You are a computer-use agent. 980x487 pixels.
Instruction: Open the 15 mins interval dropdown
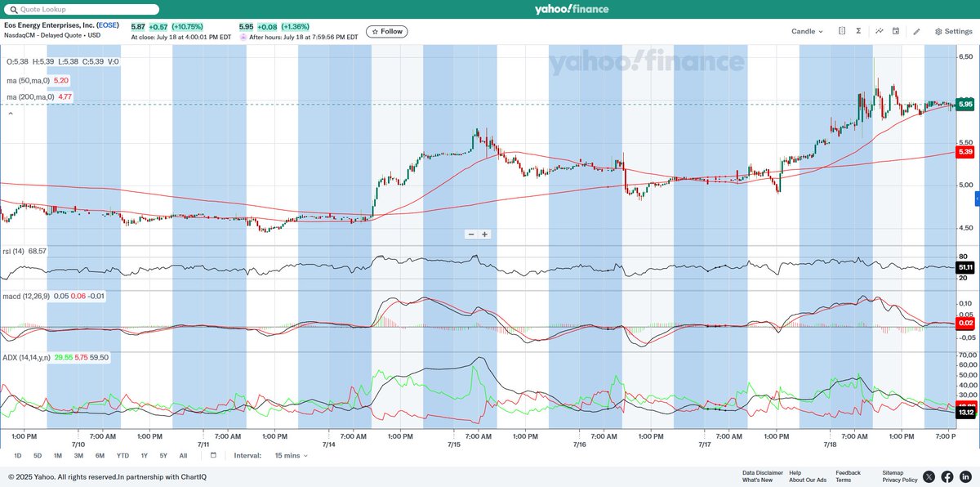[x=292, y=455]
